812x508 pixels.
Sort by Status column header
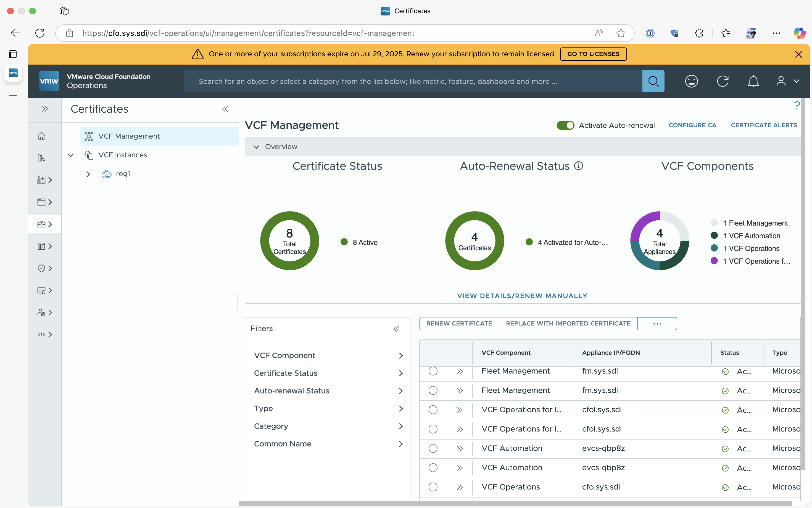[729, 353]
